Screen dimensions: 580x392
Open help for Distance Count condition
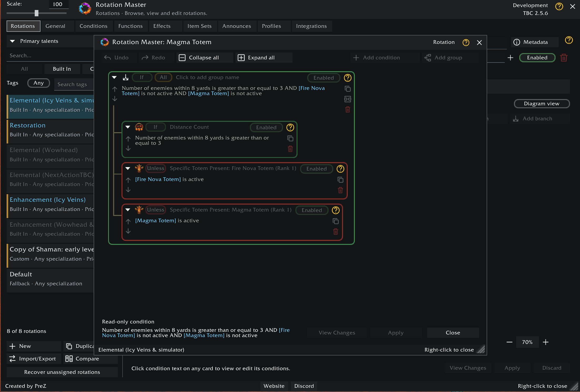point(290,127)
